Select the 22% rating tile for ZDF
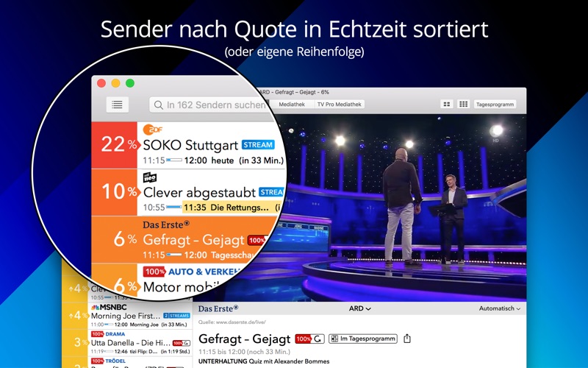The height and width of the screenshot is (368, 588). point(115,145)
